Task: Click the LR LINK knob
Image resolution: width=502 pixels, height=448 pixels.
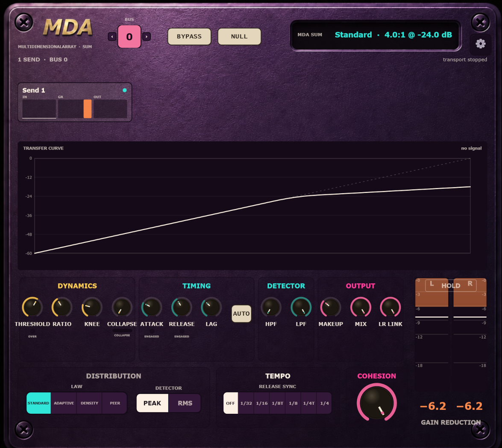Action: (x=390, y=307)
